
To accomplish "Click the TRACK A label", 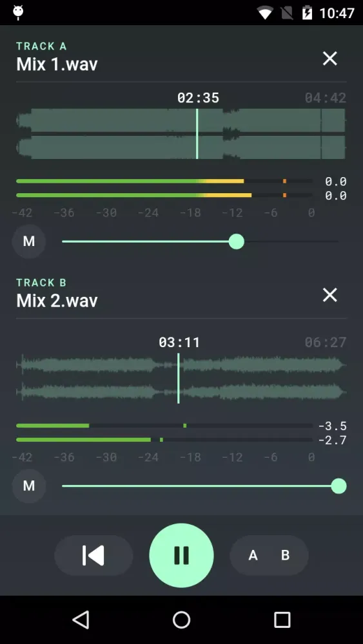I will (41, 46).
